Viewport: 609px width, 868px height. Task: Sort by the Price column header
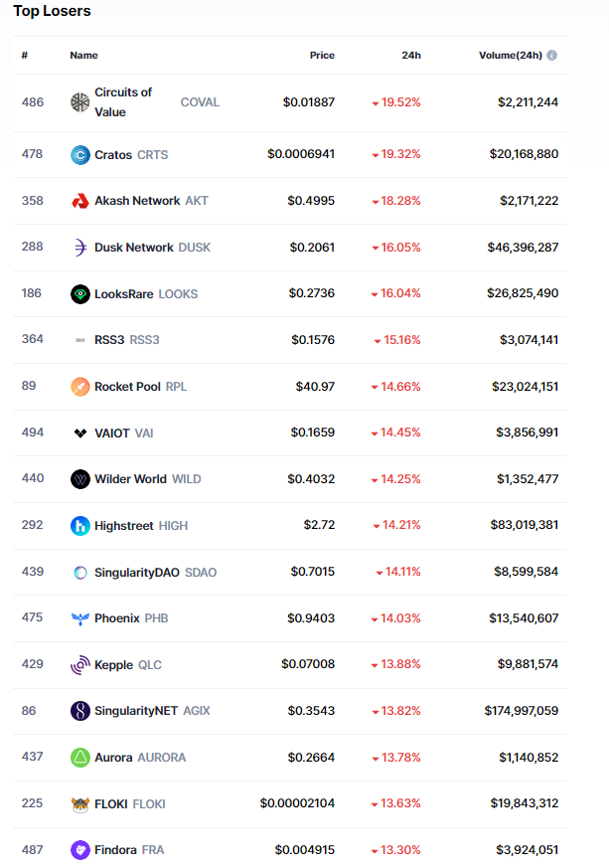[x=322, y=56]
